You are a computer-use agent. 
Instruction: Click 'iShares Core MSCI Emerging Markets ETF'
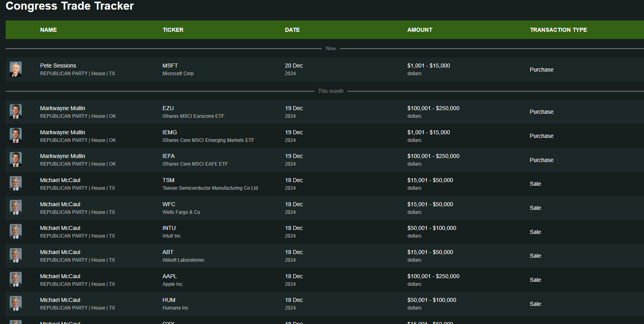(208, 140)
